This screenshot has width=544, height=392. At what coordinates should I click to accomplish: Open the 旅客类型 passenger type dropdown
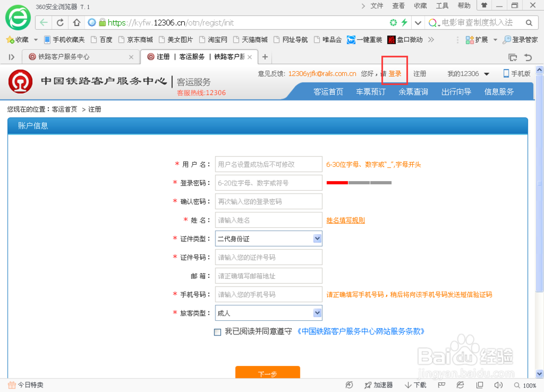(317, 313)
